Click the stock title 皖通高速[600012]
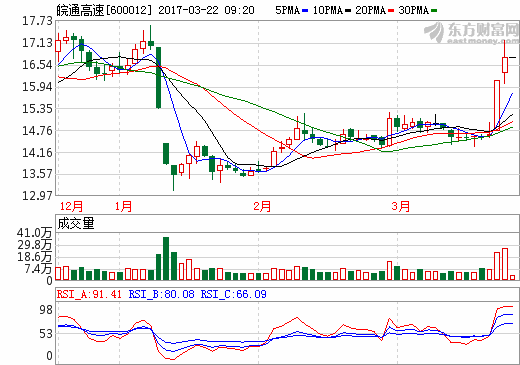Screen dimensions: 520x365 [x=104, y=10]
